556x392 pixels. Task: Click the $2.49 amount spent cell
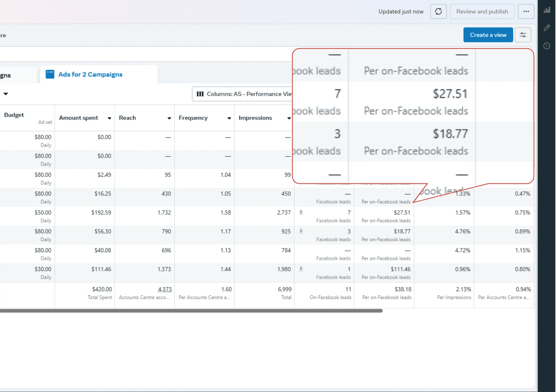85,178
